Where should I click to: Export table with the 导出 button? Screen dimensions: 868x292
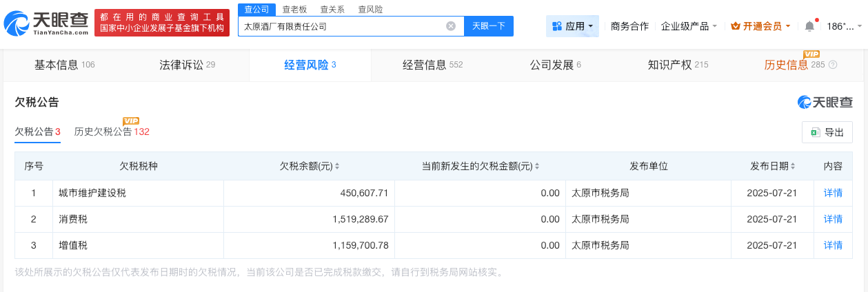pyautogui.click(x=827, y=132)
